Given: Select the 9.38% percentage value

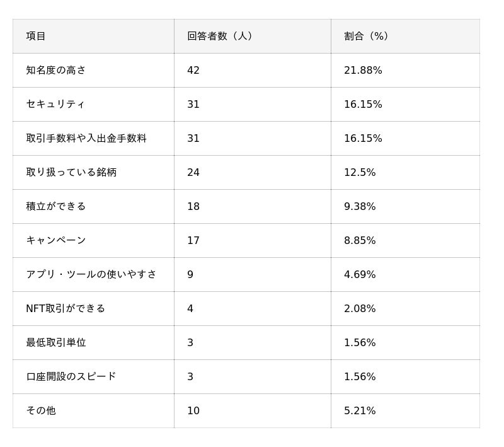Looking at the screenshot, I should (x=360, y=206).
